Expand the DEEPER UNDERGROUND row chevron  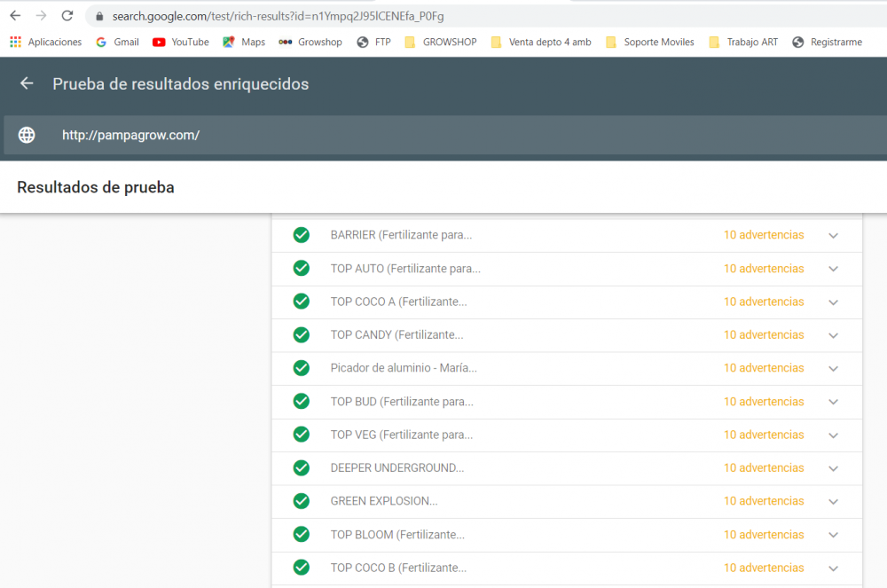833,468
